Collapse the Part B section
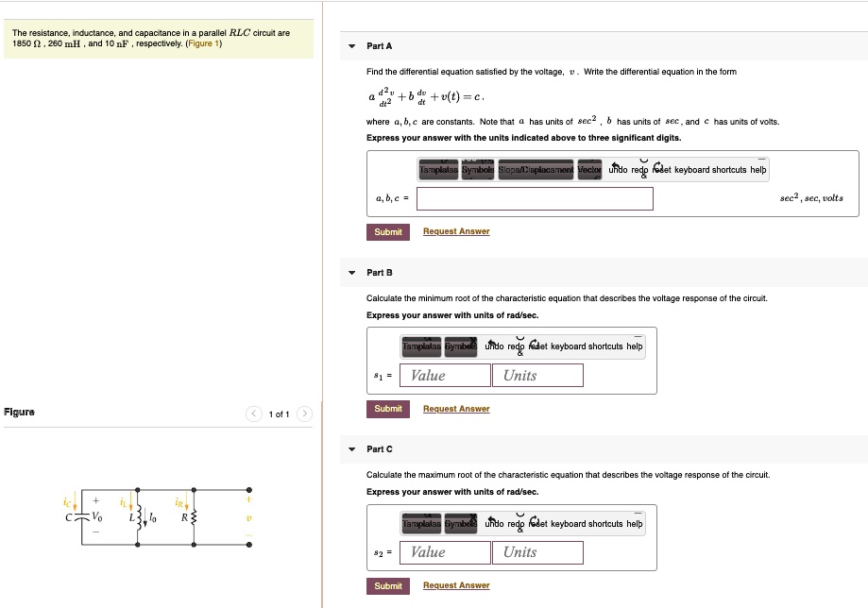 click(349, 272)
